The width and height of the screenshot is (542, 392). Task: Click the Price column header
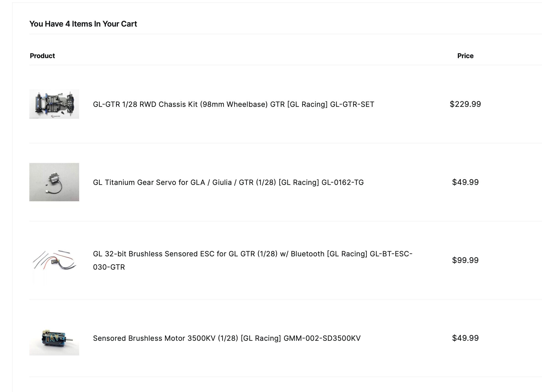point(465,56)
